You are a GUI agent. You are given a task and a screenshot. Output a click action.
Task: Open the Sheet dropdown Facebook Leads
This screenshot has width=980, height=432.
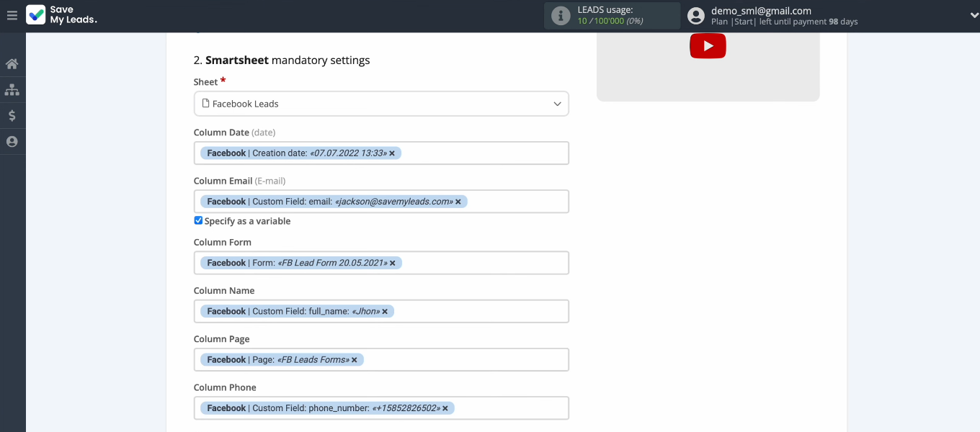click(x=381, y=104)
